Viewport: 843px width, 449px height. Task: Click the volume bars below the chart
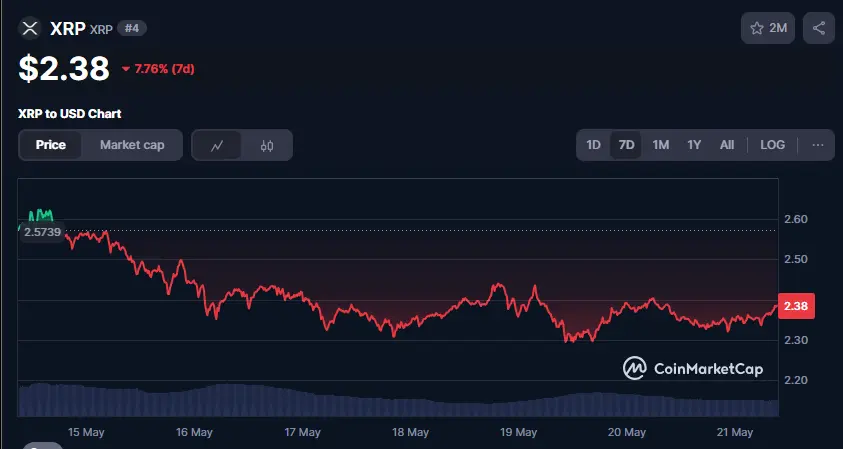[398, 401]
